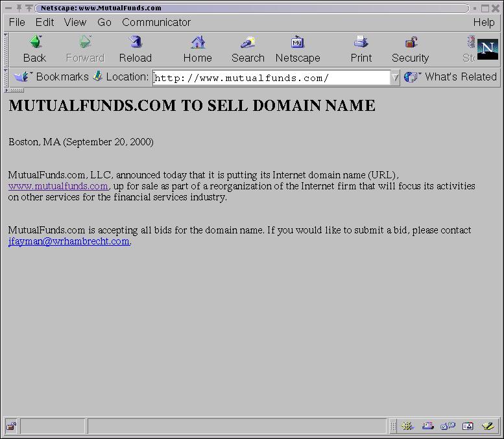Click the status bar security padlock
504x439 pixels.
click(x=12, y=426)
